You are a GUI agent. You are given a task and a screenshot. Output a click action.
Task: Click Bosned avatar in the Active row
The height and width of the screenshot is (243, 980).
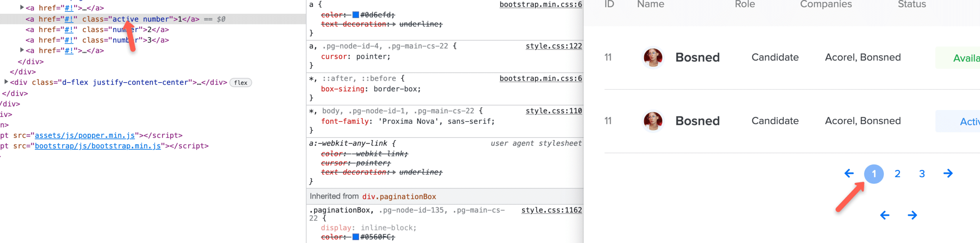pyautogui.click(x=653, y=121)
